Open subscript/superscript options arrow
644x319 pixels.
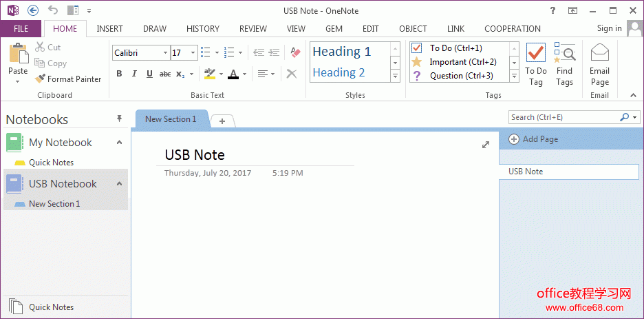click(191, 74)
